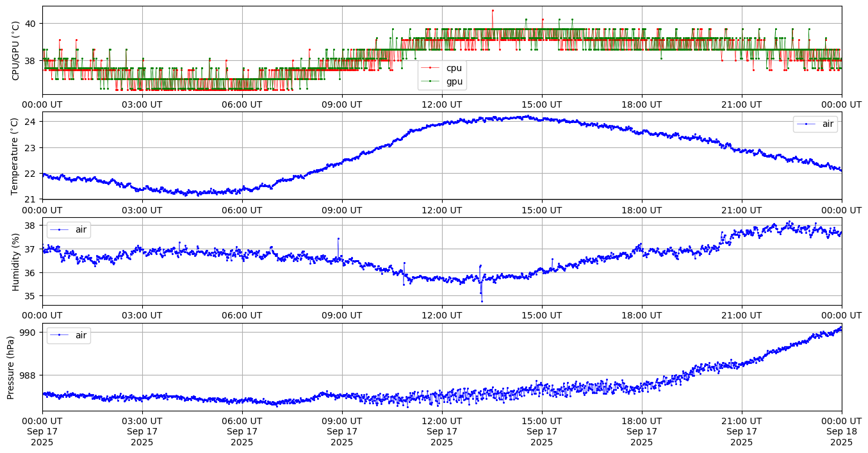
Task: Click the "cpu" legend entry
Action: 442,68
